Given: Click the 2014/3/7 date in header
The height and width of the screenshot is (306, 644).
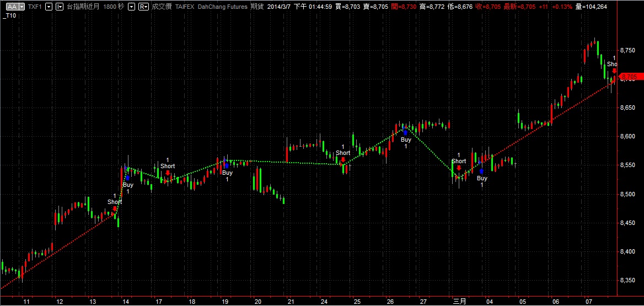Looking at the screenshot, I should pyautogui.click(x=278, y=7).
